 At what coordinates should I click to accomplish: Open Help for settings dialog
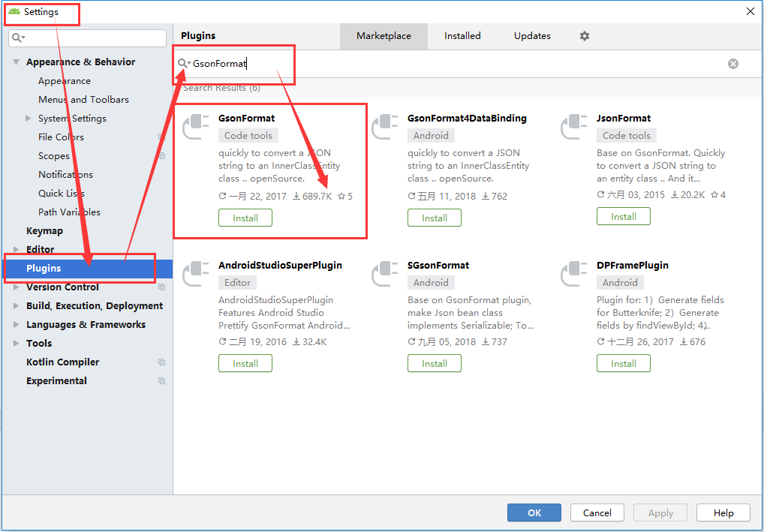coord(723,512)
